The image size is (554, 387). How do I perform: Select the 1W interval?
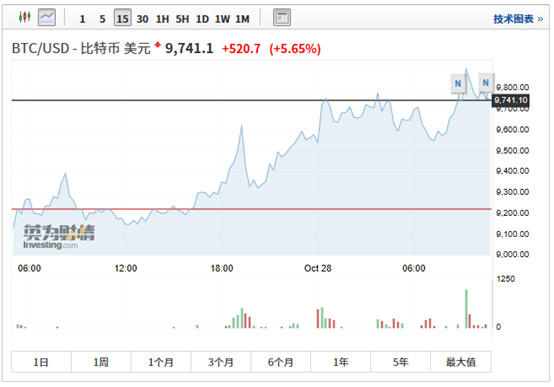222,19
